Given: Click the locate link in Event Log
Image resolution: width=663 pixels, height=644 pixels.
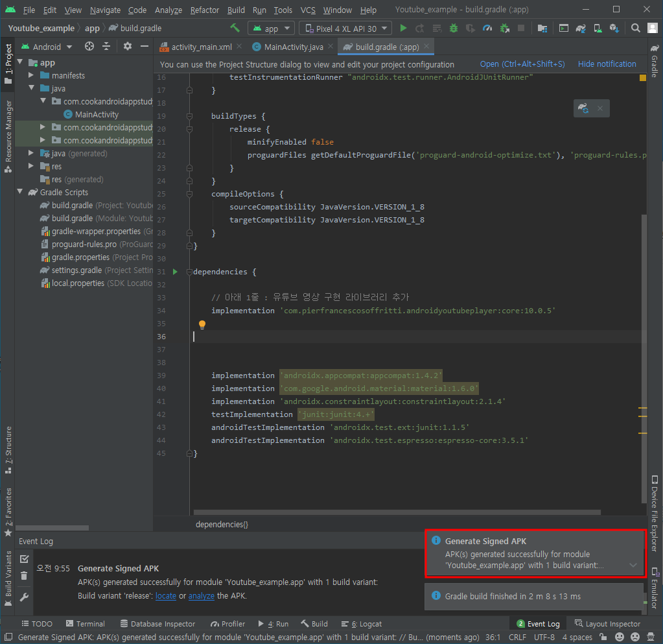Looking at the screenshot, I should (x=165, y=596).
